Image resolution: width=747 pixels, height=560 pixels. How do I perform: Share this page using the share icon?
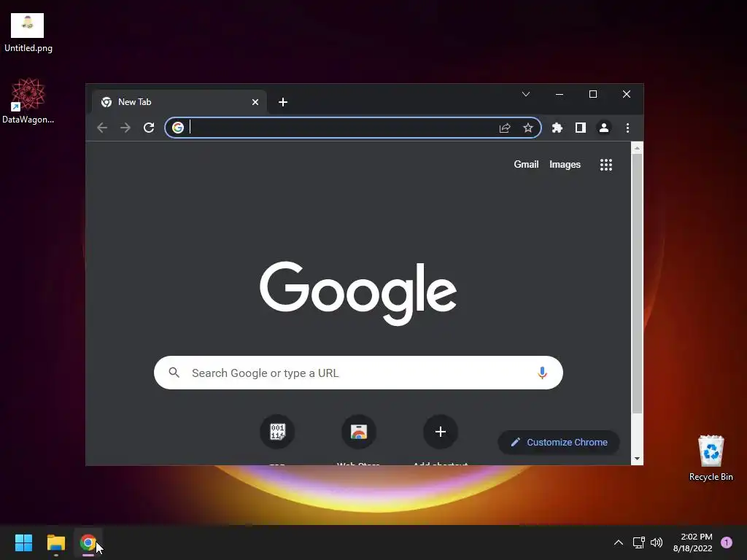pyautogui.click(x=505, y=128)
